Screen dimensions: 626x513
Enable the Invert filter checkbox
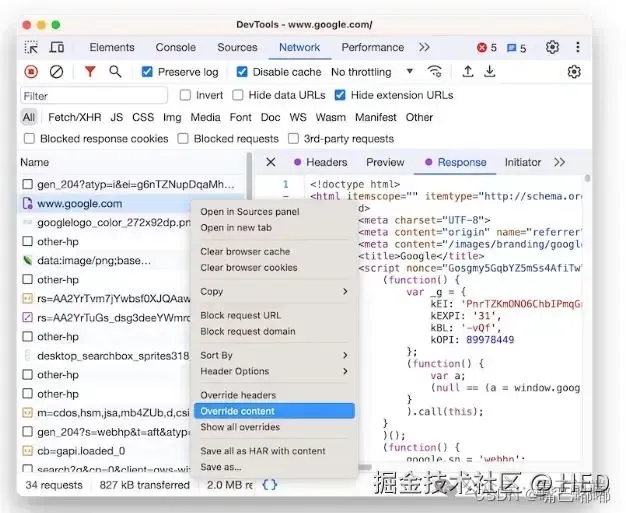click(x=185, y=95)
